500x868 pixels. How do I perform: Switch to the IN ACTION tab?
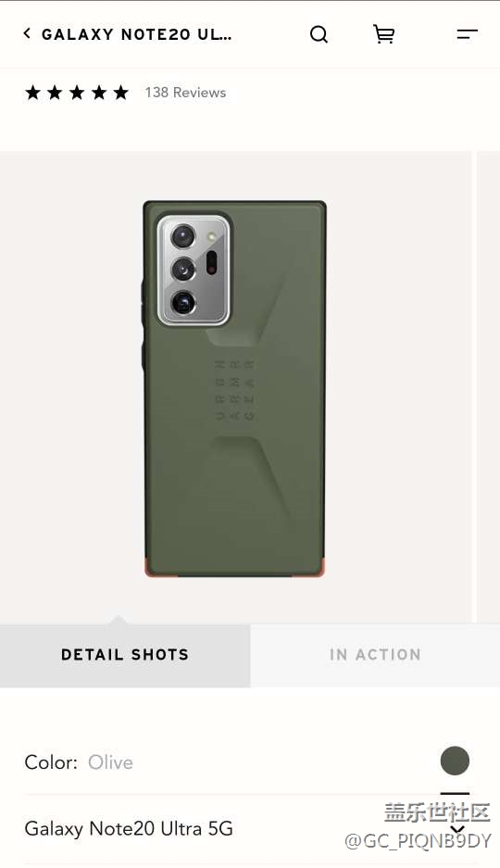click(x=375, y=655)
